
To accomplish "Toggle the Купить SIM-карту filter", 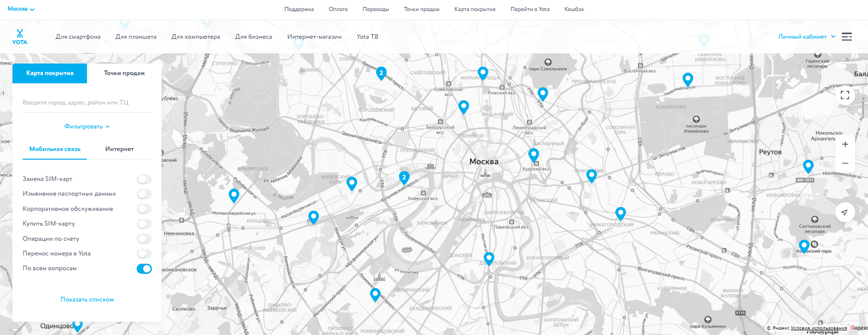I will [144, 224].
